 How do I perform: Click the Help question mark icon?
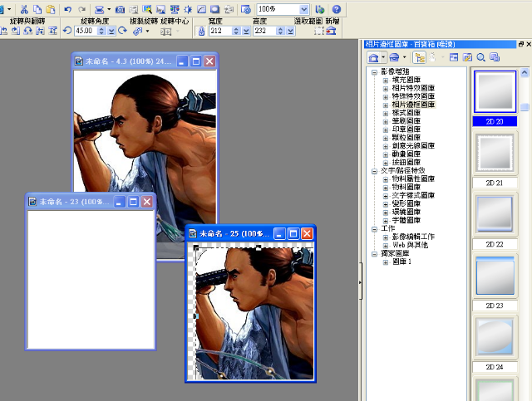(x=336, y=9)
